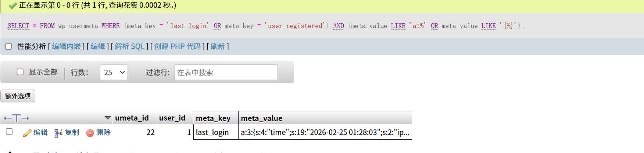Screen dimensions: 644x153
Task: Click the red delete icon in row
Action: click(x=90, y=133)
